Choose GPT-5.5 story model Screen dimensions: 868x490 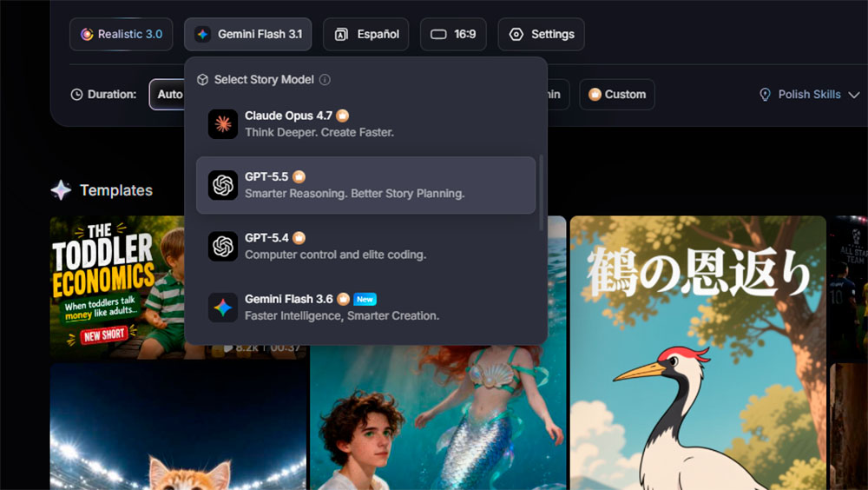click(x=366, y=185)
